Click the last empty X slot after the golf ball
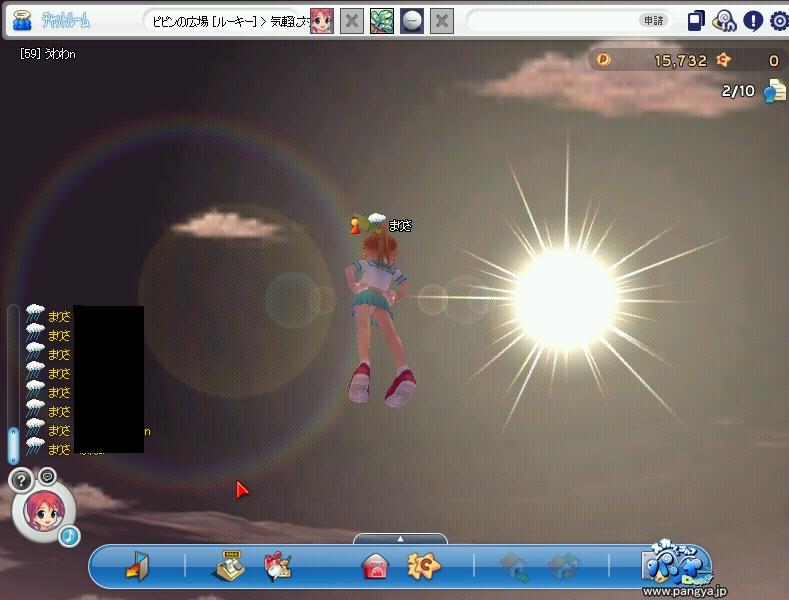This screenshot has width=789, height=600. click(442, 21)
